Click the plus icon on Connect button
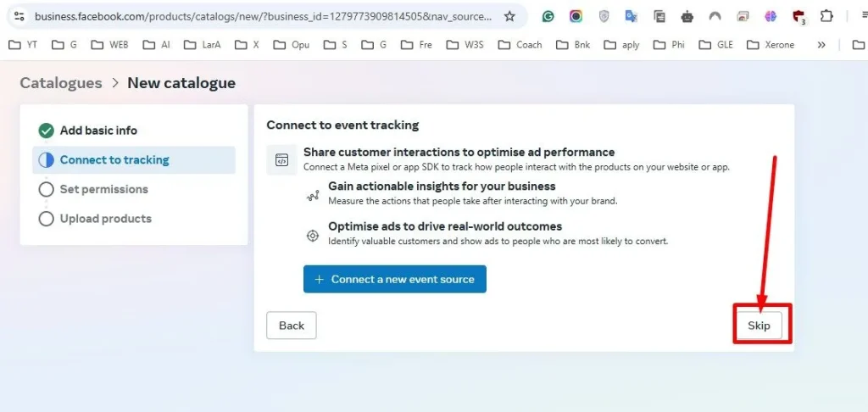Viewport: 868px width, 412px height. click(x=319, y=280)
